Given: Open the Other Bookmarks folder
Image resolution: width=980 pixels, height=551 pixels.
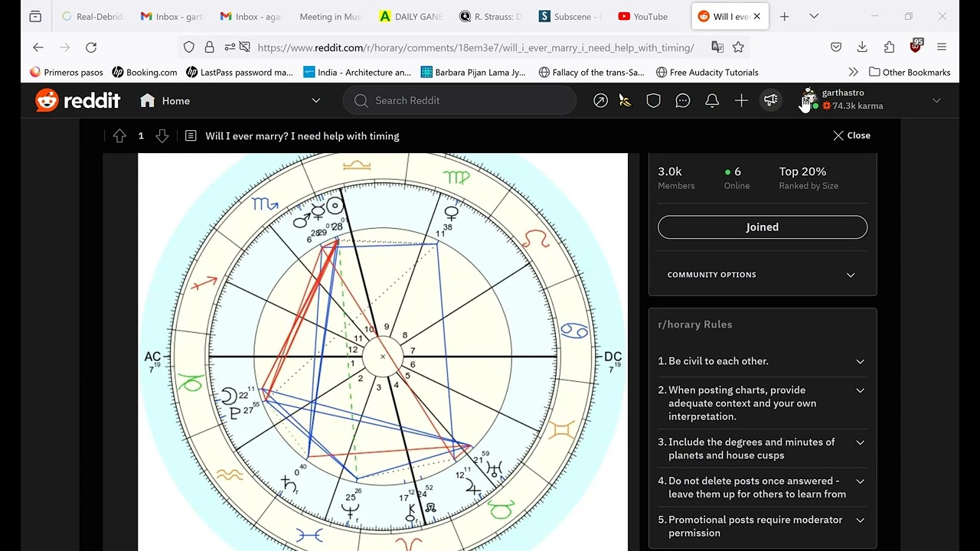Looking at the screenshot, I should [910, 72].
